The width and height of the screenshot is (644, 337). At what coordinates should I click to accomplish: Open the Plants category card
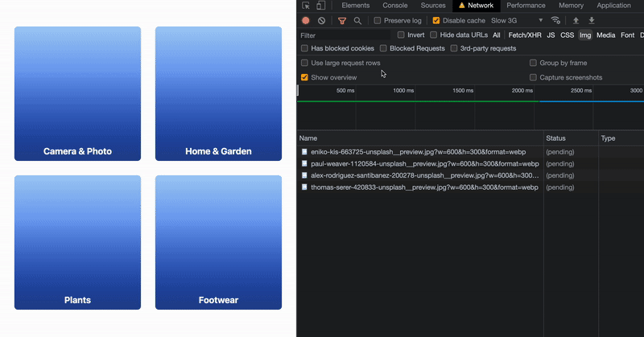click(x=77, y=242)
